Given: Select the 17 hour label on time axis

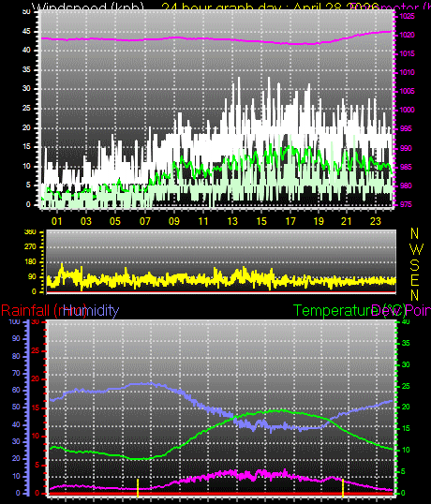Looking at the screenshot, I should (x=290, y=221).
